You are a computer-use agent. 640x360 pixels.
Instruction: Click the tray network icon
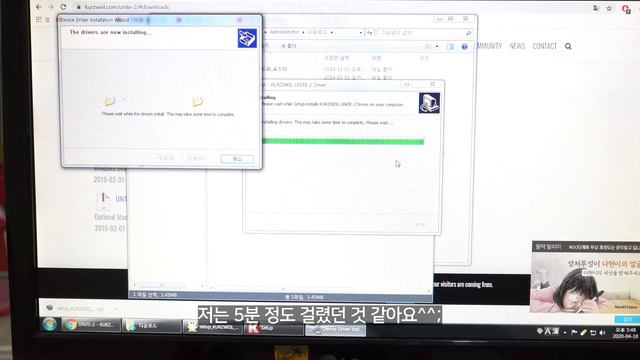[593, 333]
